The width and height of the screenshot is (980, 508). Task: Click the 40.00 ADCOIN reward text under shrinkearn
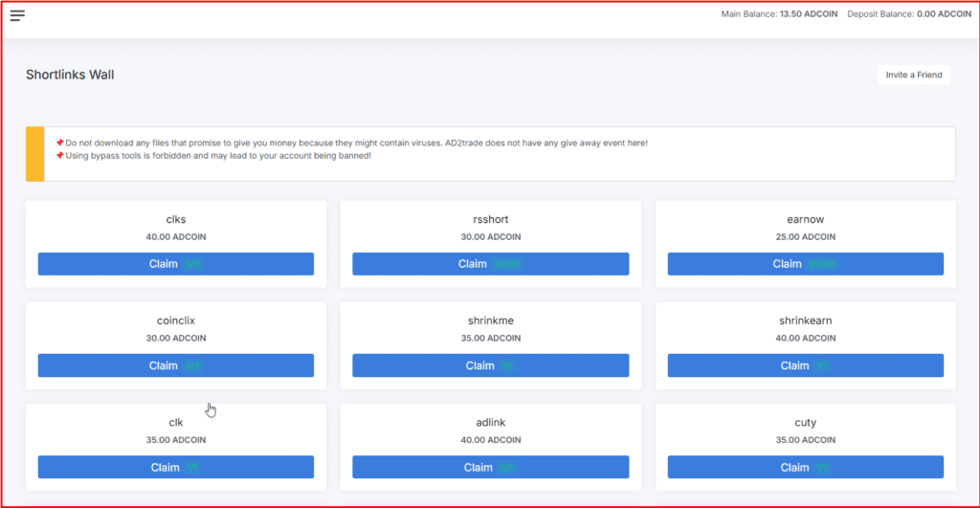(x=805, y=338)
